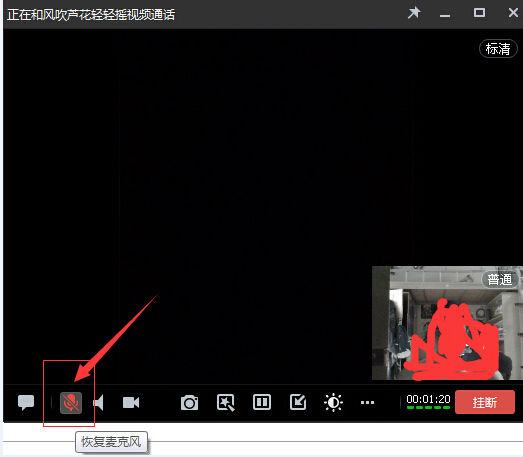523x457 pixels.
Task: Open more options ellipsis menu
Action: click(367, 403)
